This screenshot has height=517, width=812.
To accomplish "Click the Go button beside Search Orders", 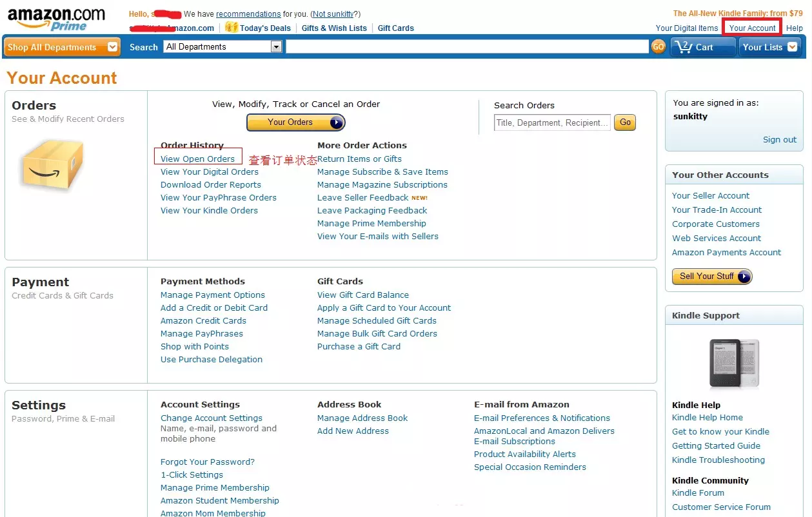I will pos(625,122).
